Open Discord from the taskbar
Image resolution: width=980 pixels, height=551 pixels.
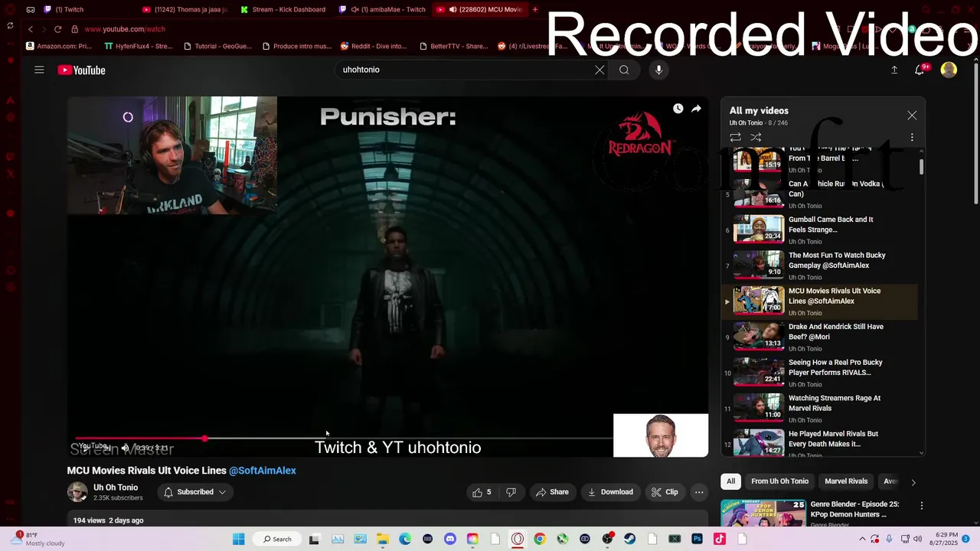coord(449,539)
